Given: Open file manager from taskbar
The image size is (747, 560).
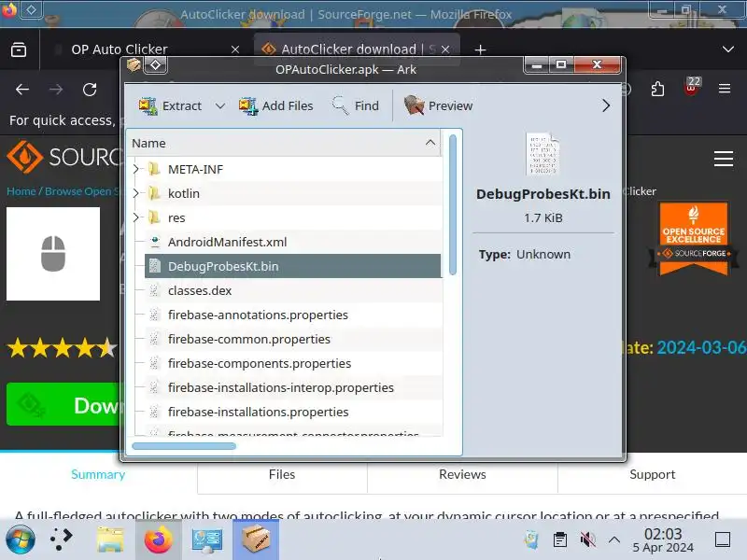Looking at the screenshot, I should (110, 539).
